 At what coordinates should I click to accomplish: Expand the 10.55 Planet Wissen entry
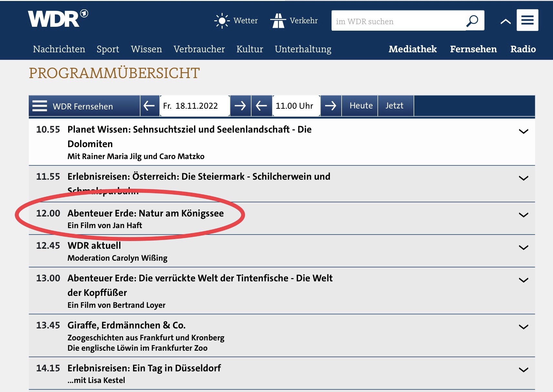tap(523, 131)
